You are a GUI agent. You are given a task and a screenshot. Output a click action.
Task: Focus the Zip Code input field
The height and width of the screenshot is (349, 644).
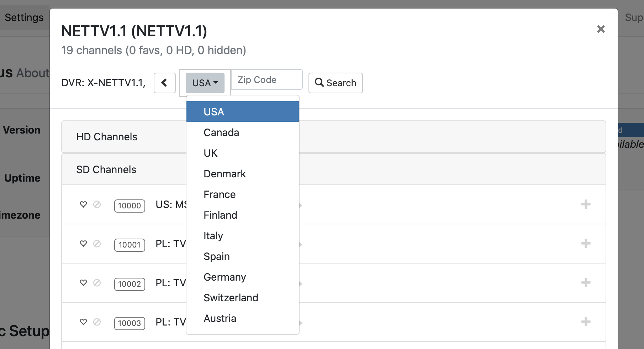click(x=266, y=80)
